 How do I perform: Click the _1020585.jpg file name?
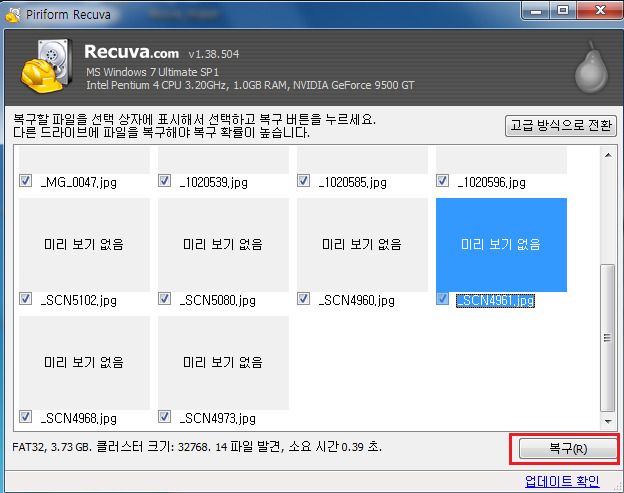click(353, 183)
